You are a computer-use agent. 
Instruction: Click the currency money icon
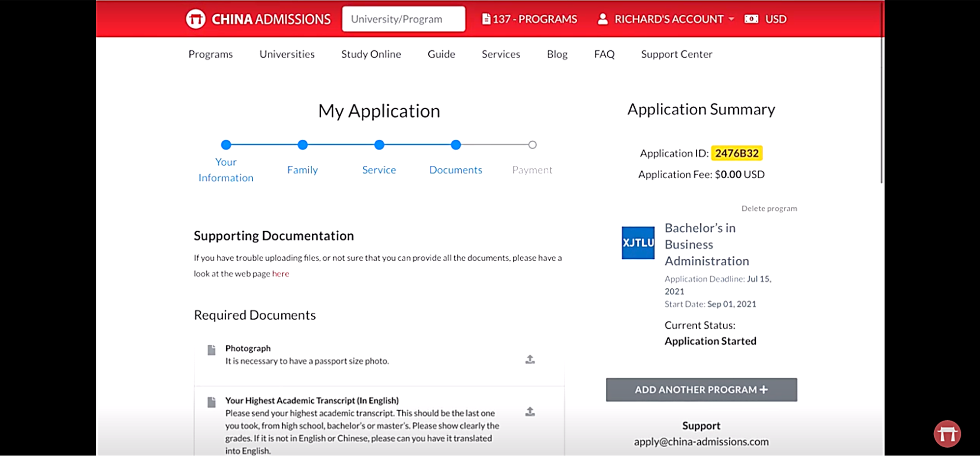[751, 19]
